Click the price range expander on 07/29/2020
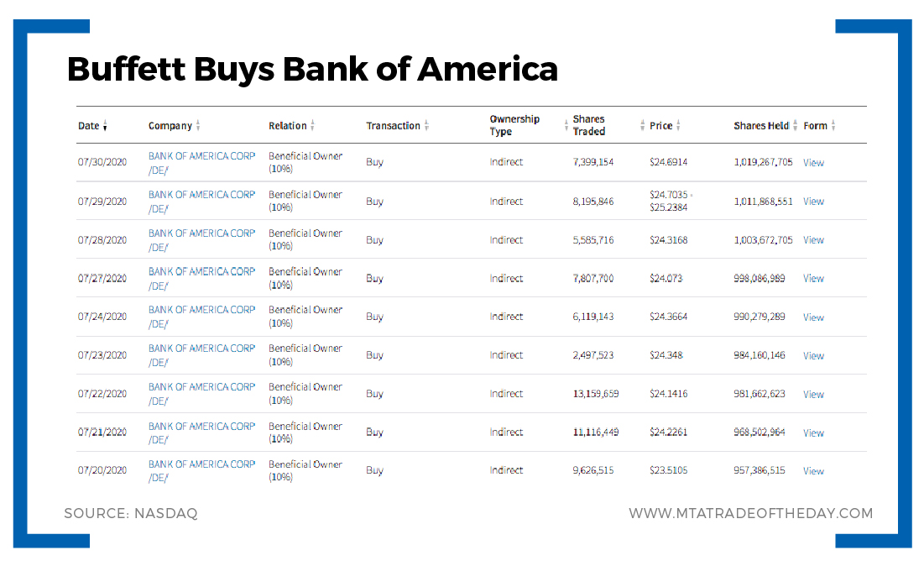Image resolution: width=924 pixels, height=566 pixels. pyautogui.click(x=692, y=195)
